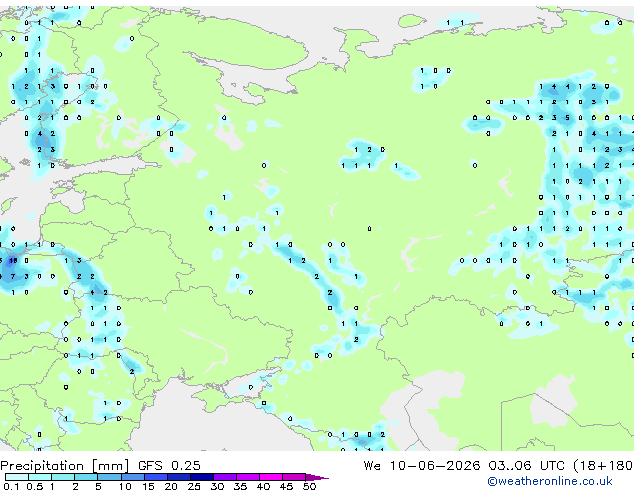Select the 0.5–1 mm legend color box
This screenshot has height=490, width=634.
coord(40,477)
